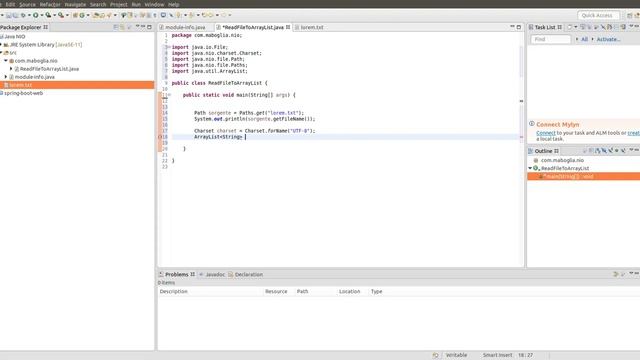This screenshot has height=360, width=640.
Task: Click the Run External Tools toolbar icon
Action: click(61, 15)
